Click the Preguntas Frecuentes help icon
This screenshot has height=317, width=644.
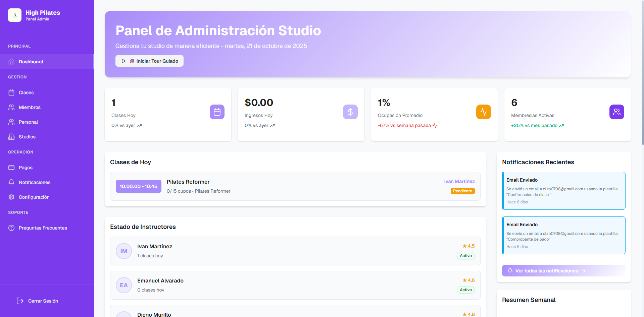pyautogui.click(x=11, y=228)
